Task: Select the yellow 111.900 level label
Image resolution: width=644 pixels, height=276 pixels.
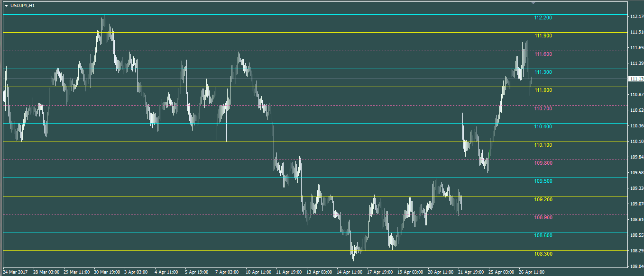Action: (543, 36)
